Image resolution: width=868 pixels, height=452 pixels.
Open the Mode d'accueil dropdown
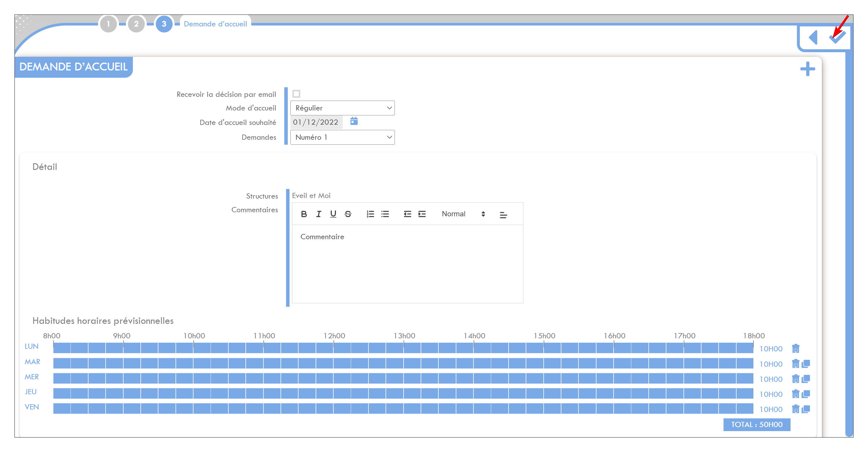342,108
